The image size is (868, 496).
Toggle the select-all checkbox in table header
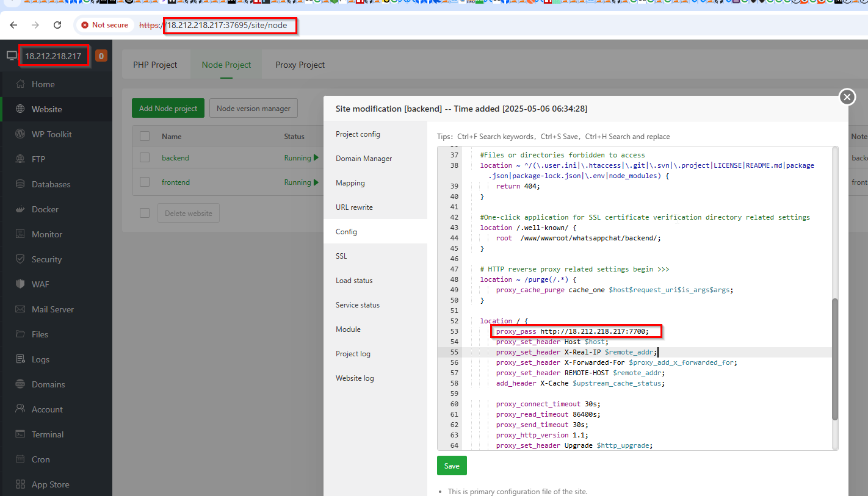(x=145, y=136)
